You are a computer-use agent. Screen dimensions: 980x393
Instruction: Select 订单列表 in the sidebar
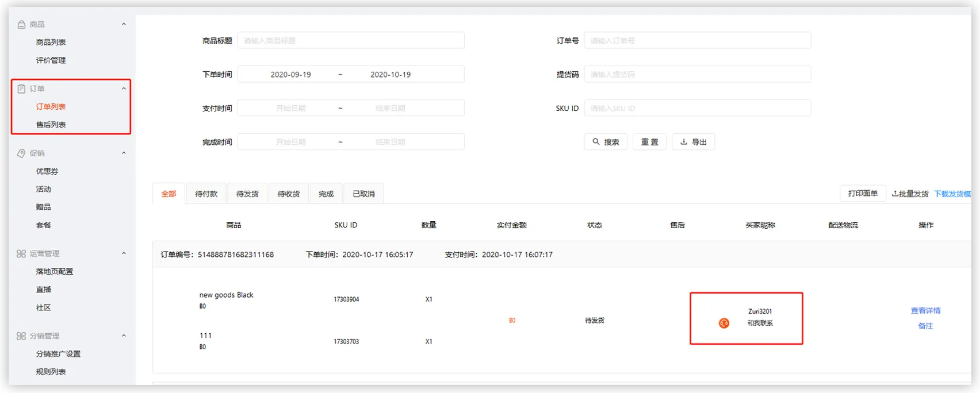pyautogui.click(x=51, y=107)
